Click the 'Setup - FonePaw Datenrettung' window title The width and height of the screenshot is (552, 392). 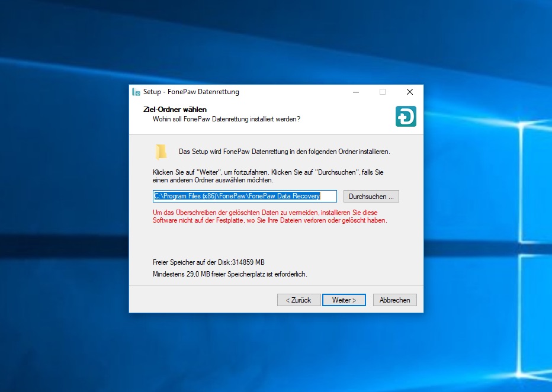[x=191, y=92]
